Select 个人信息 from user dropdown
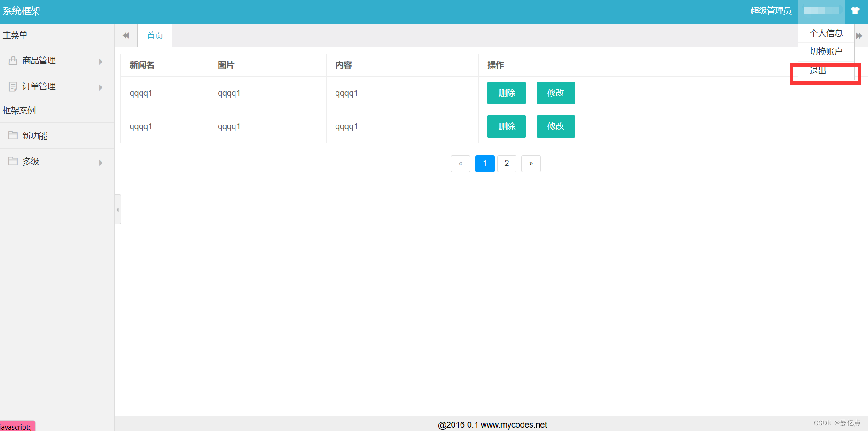Viewport: 868px width, 431px height. (826, 33)
